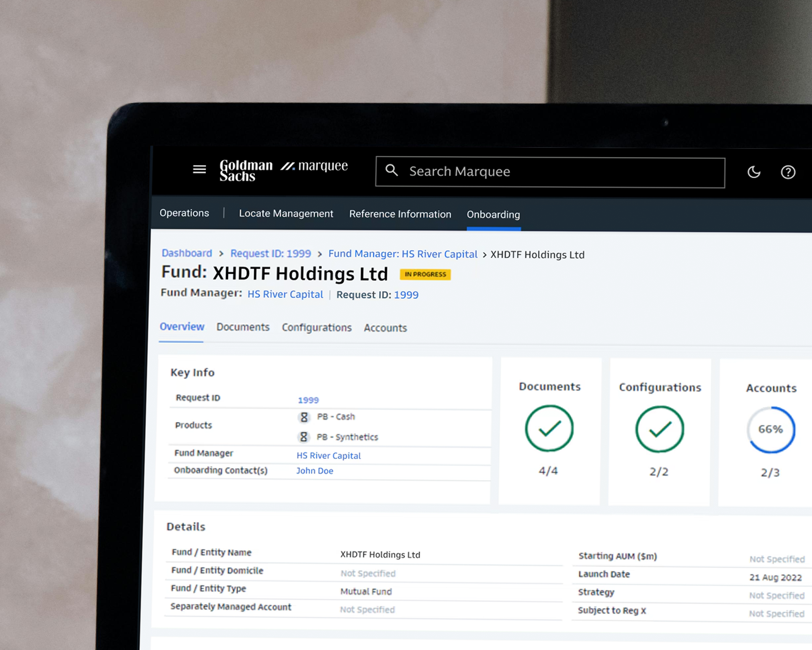
Task: Click the Fund Manager: HS River Capital breadcrumb
Action: tap(403, 254)
